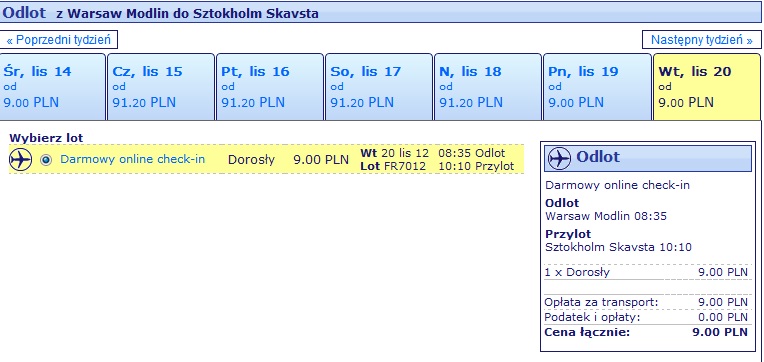Viewport: 764px width, 362px height.
Task: Select the Cz, lis 15 date tab
Action: [161, 87]
